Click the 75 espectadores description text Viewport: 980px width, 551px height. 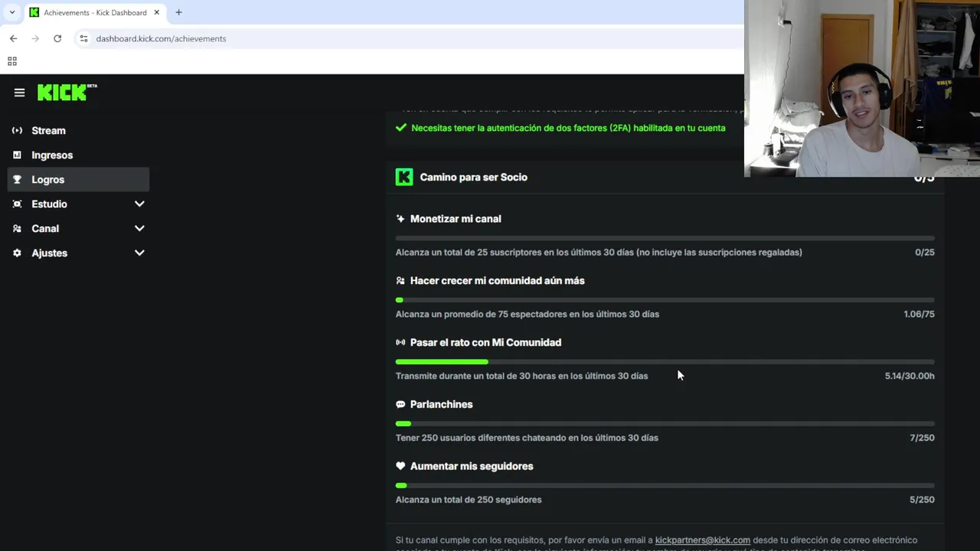(x=527, y=315)
